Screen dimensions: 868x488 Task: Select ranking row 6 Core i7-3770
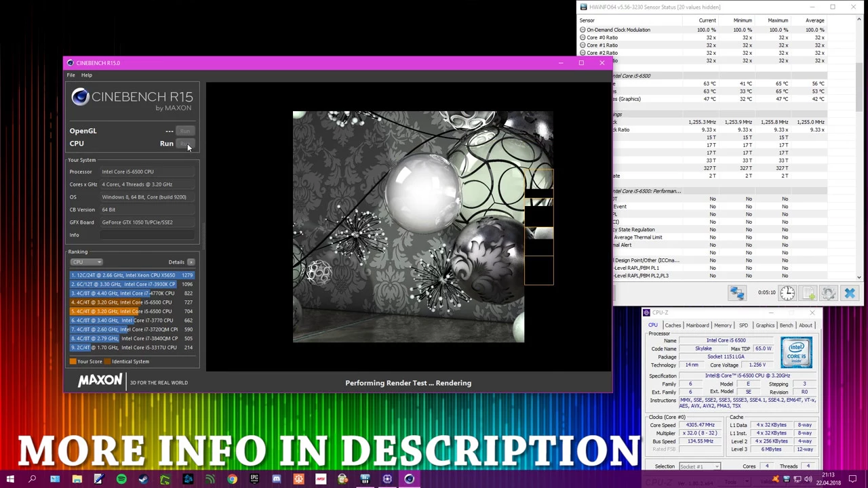(132, 321)
